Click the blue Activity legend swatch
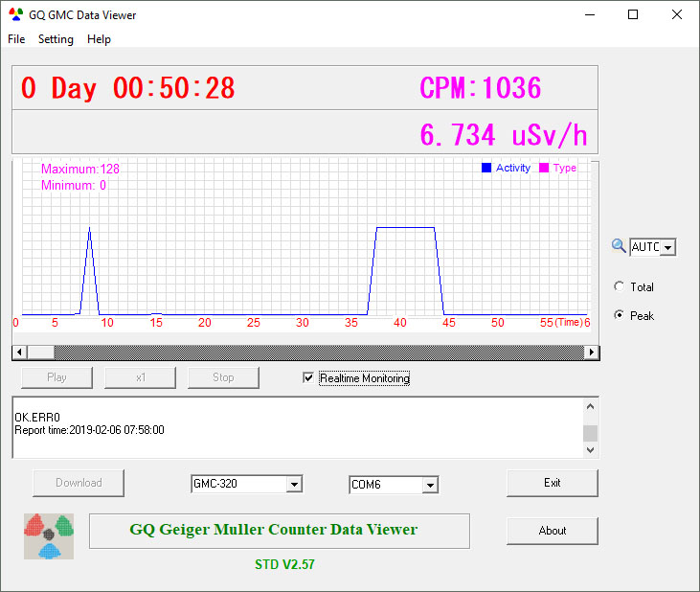This screenshot has height=592, width=700. tap(486, 168)
